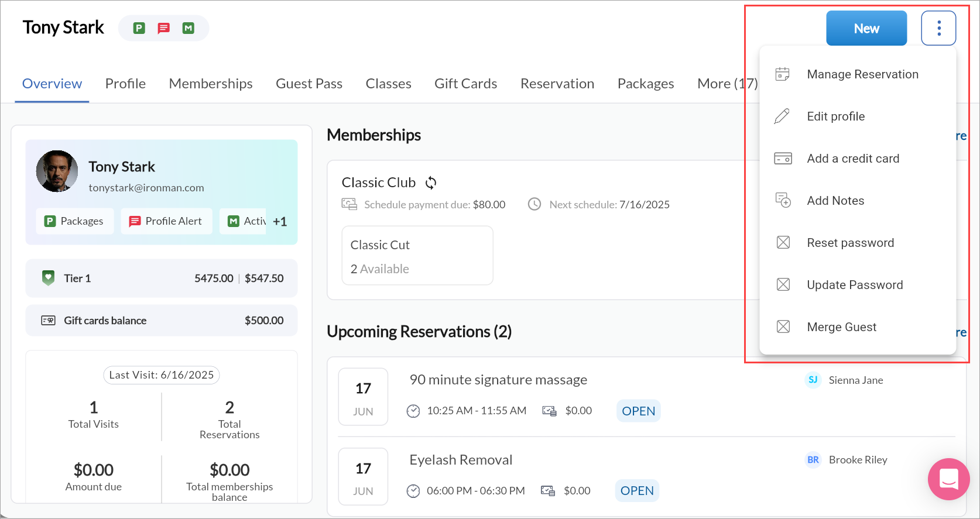Switch to the Reservation tab
This screenshot has width=980, height=519.
tap(557, 84)
